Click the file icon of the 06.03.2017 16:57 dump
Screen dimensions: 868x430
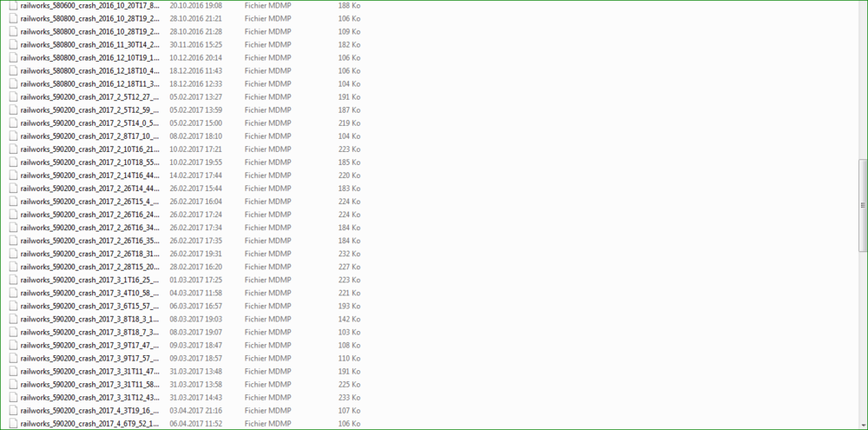click(x=13, y=306)
